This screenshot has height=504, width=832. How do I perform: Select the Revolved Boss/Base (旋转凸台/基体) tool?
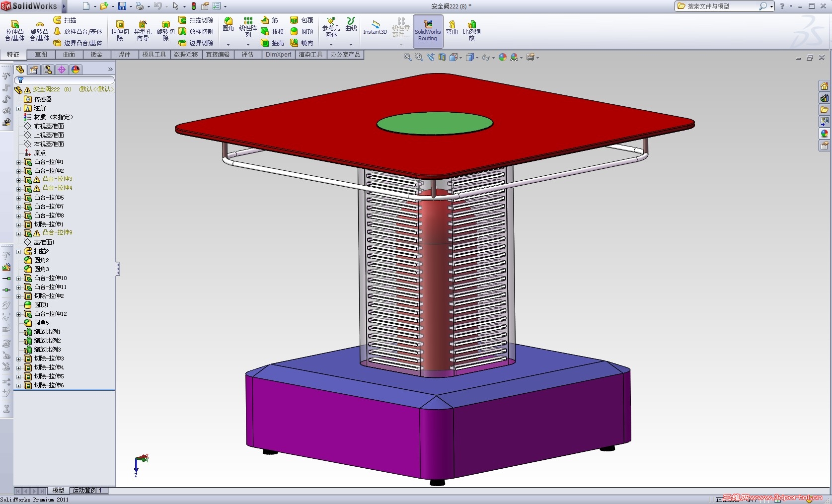[x=39, y=31]
